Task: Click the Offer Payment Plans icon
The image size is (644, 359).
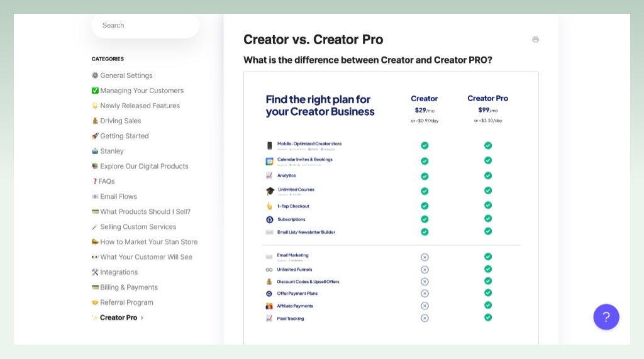Action: [269, 294]
